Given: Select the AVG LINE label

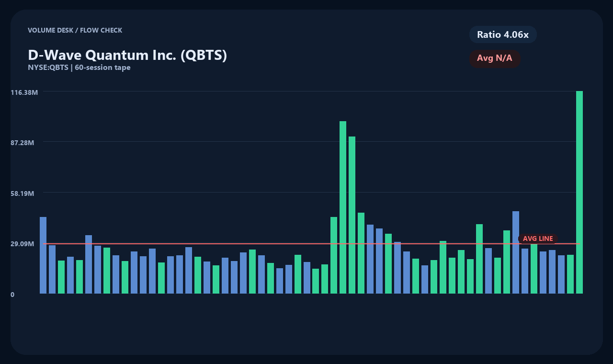Looking at the screenshot, I should tap(538, 239).
